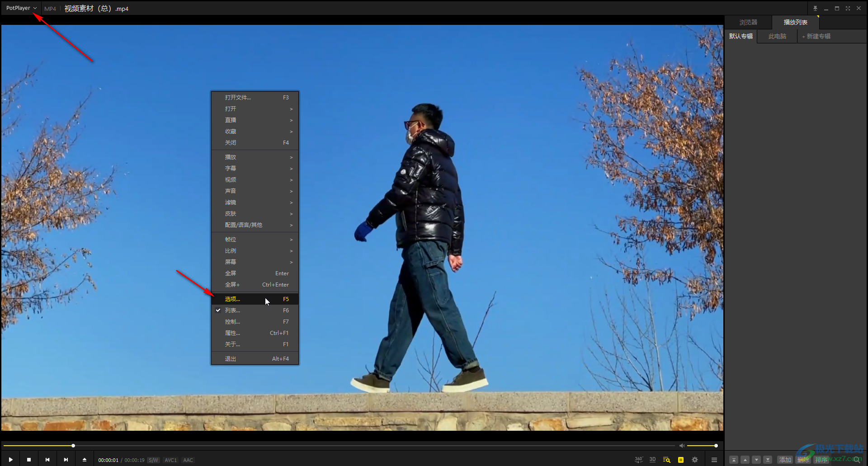Click the total duration 00:00:19
The height and width of the screenshot is (466, 868).
pyautogui.click(x=135, y=460)
